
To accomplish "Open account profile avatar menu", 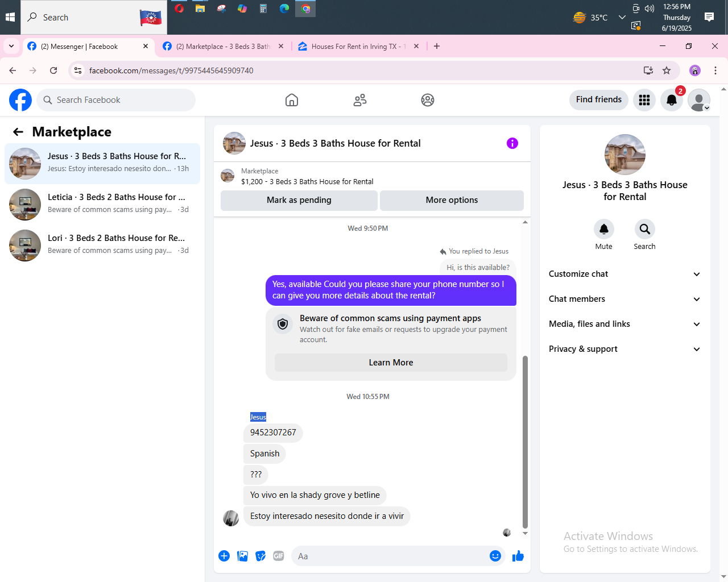I will point(699,100).
